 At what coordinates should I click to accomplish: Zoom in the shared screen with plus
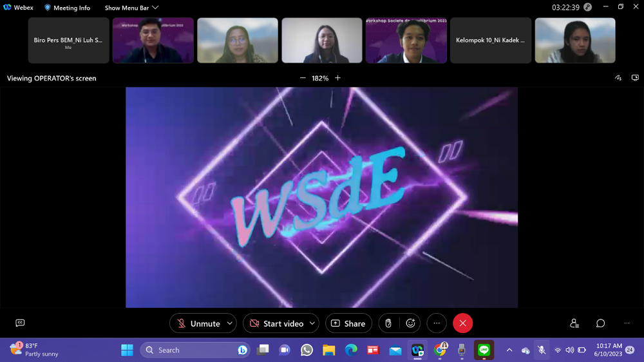(337, 78)
